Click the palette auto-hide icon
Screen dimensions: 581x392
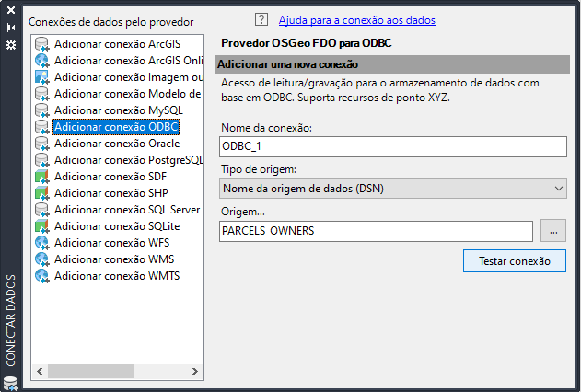pos(11,28)
